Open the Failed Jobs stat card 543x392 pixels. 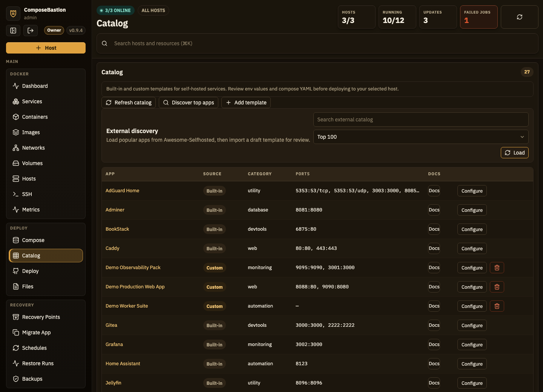[479, 17]
